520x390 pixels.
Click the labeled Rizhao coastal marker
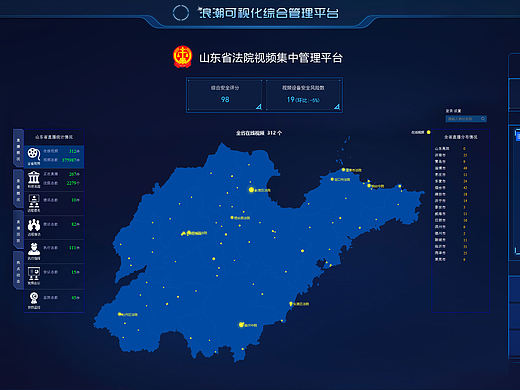pyautogui.click(x=291, y=304)
